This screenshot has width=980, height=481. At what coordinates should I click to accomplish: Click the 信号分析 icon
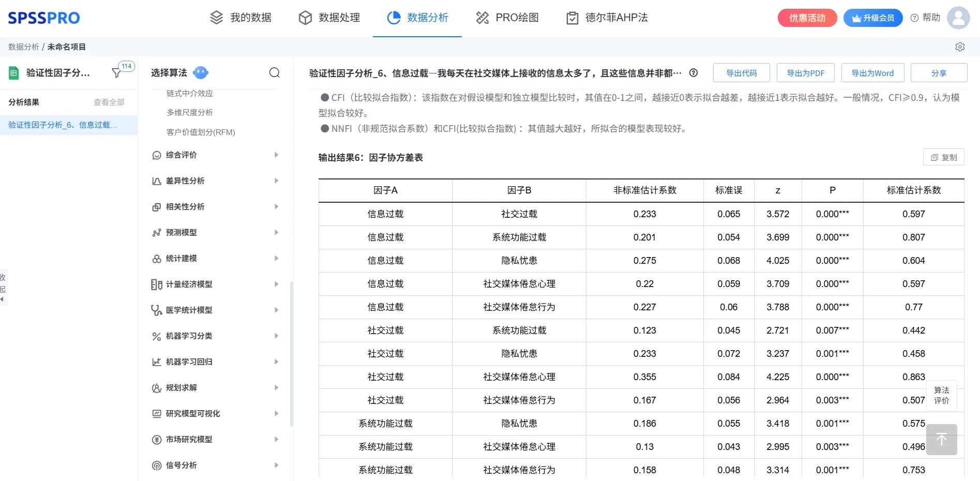pyautogui.click(x=157, y=465)
